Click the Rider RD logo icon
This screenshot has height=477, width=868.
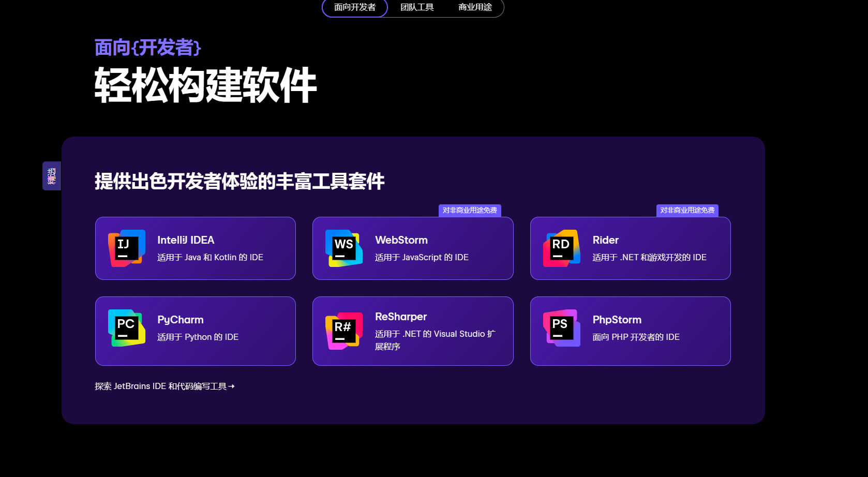click(562, 248)
